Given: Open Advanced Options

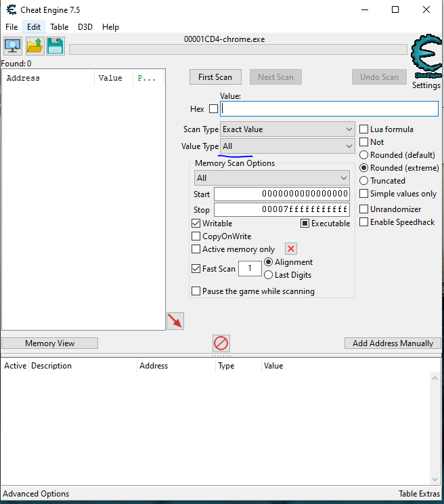Looking at the screenshot, I should pyautogui.click(x=36, y=494).
